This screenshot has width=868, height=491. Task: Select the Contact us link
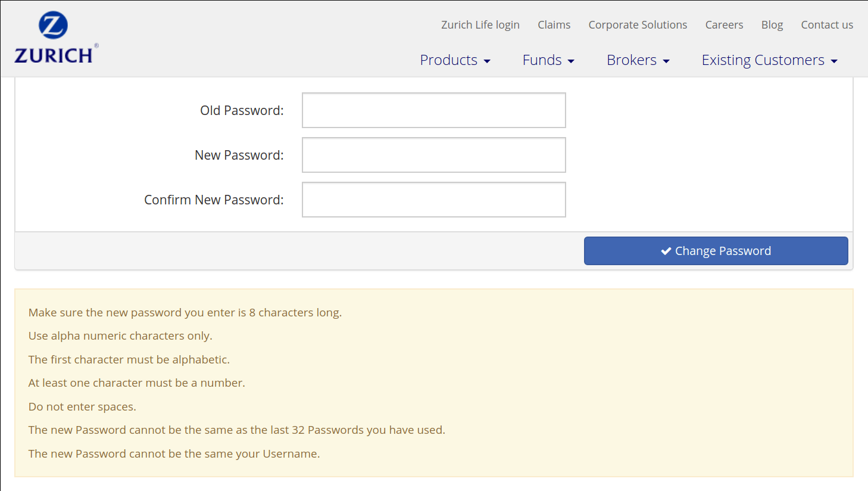pos(826,25)
